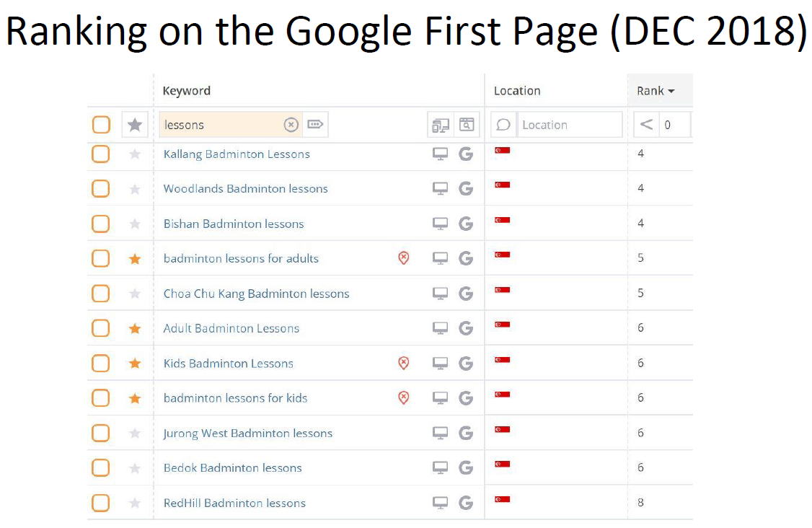The height and width of the screenshot is (528, 812).
Task: Unstar the Adult Badminton Lessons keyword
Action: coord(135,328)
